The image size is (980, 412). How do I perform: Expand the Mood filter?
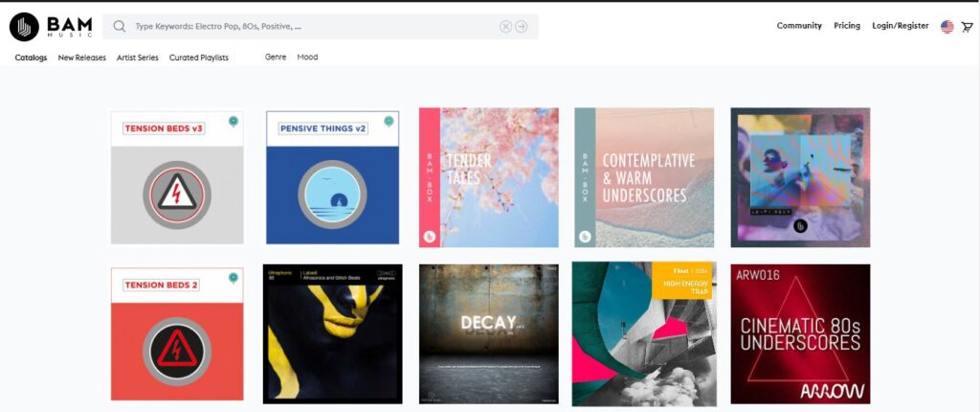(x=307, y=57)
